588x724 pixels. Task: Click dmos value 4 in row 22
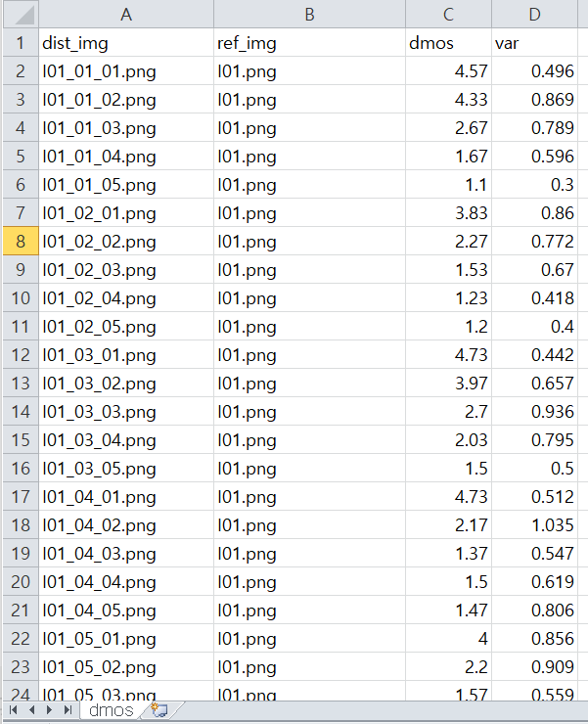point(448,638)
